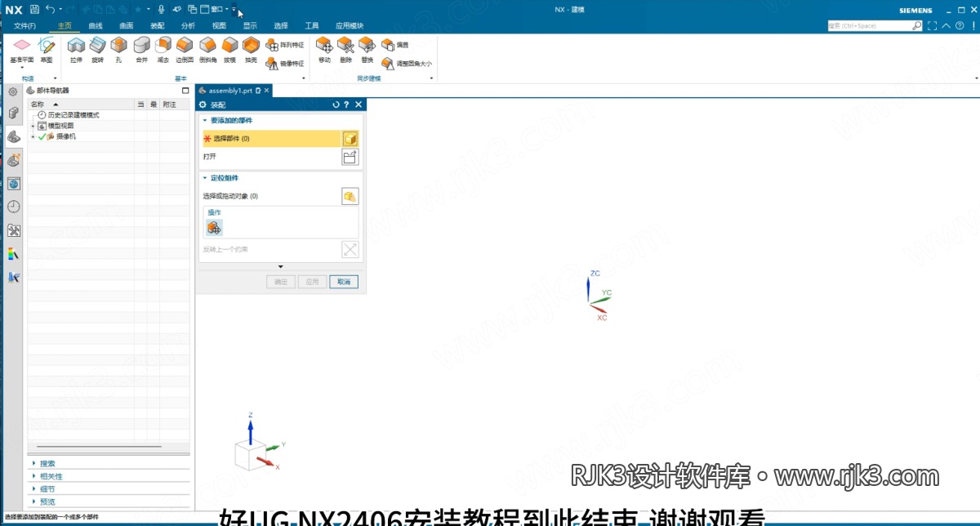Select 历史记录建模模式 tree item
This screenshot has height=526, width=980.
click(68, 115)
